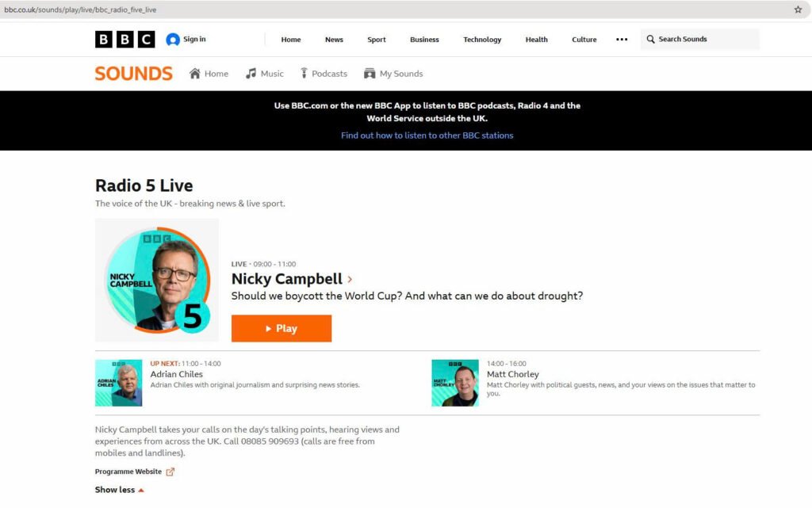
Task: Click the Radio 5 Live heading
Action: (144, 185)
